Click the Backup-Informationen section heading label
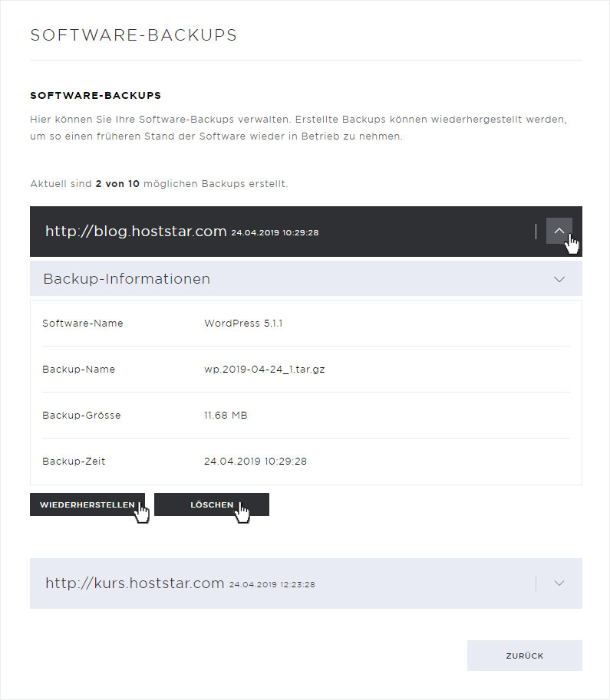The width and height of the screenshot is (610, 700). tap(127, 279)
